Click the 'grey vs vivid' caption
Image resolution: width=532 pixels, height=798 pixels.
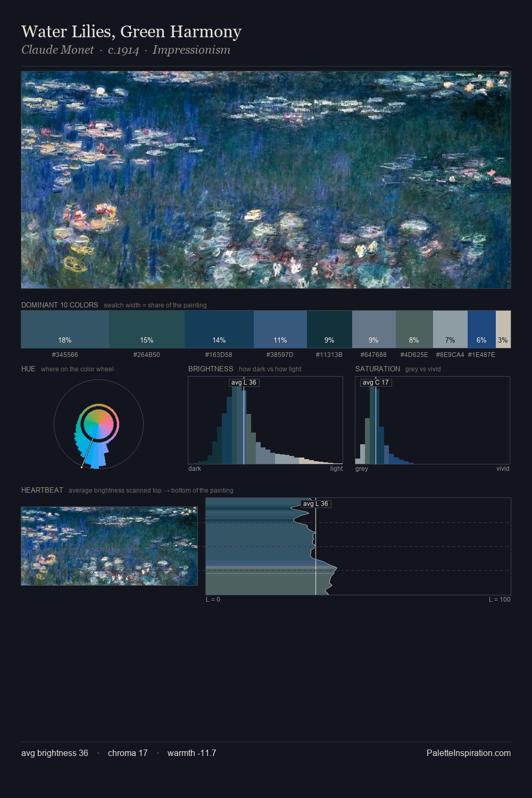(423, 369)
